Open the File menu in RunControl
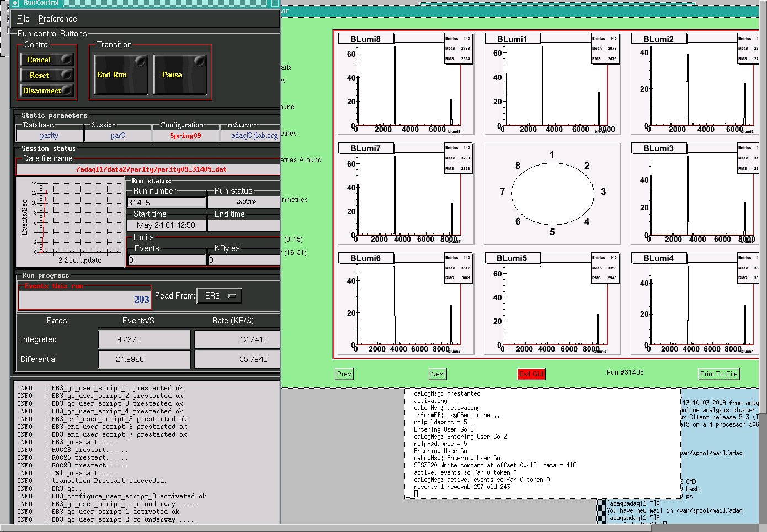This screenshot has height=532, width=767. point(23,19)
